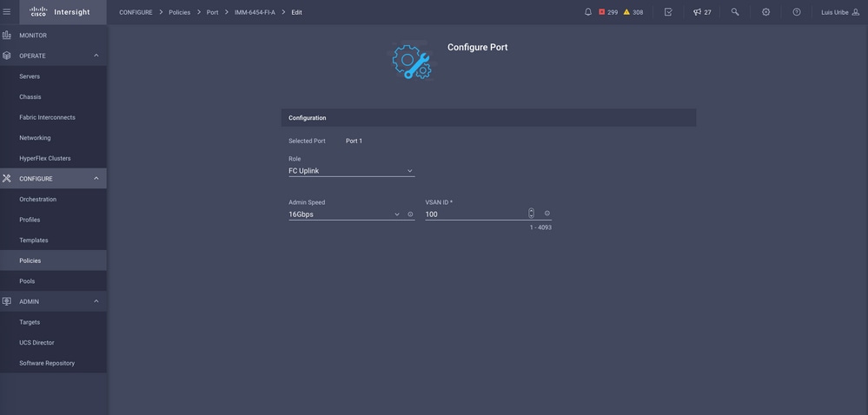Image resolution: width=868 pixels, height=415 pixels.
Task: Click the IMM-6454-FI-A breadcrumb link
Action: 255,12
